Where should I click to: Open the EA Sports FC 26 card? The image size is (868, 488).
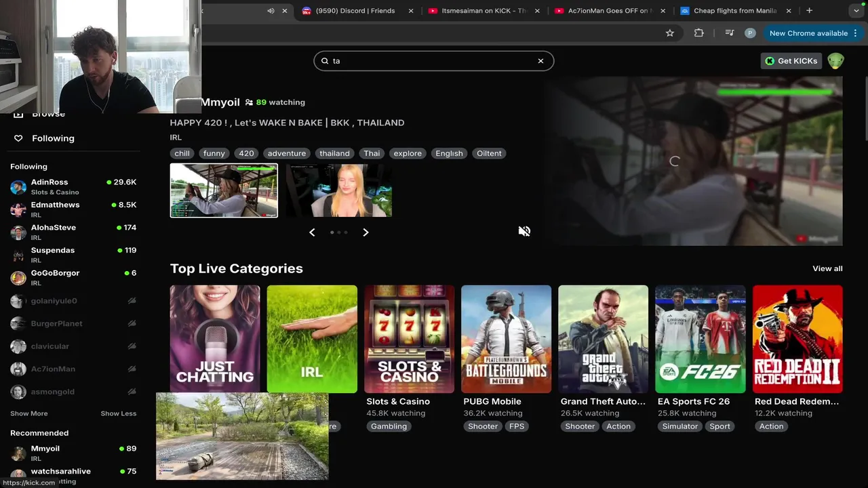(701, 339)
